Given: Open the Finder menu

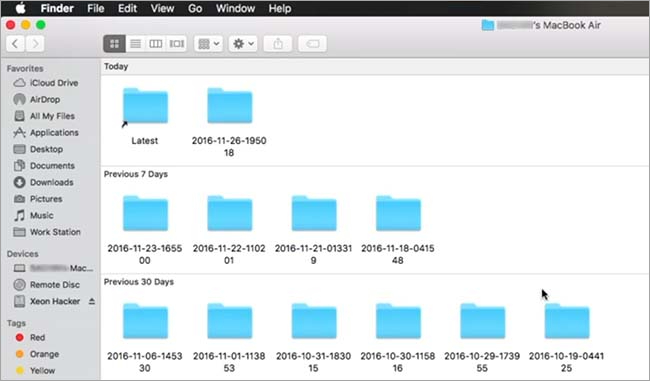Looking at the screenshot, I should point(57,8).
